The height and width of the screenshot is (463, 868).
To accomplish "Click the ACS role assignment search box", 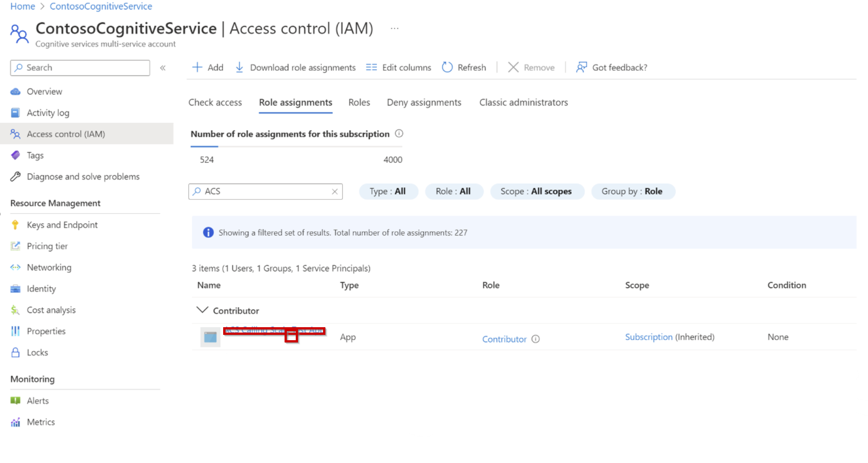I will [265, 191].
